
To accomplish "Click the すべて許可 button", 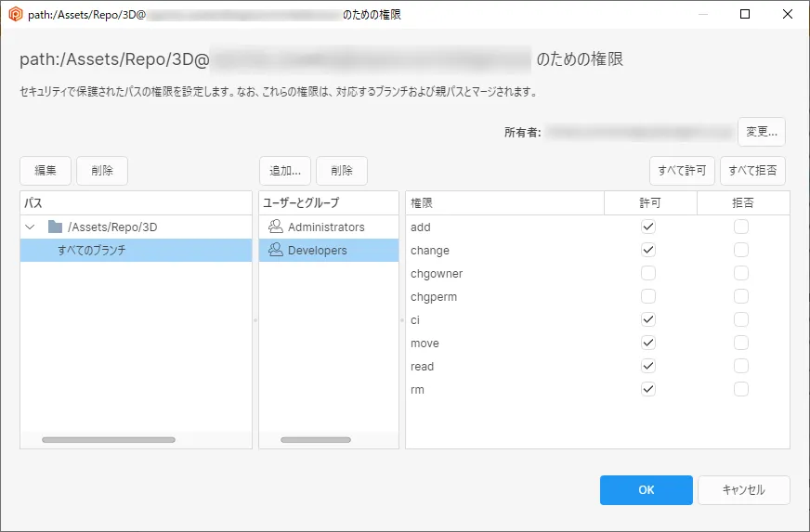I will click(682, 171).
